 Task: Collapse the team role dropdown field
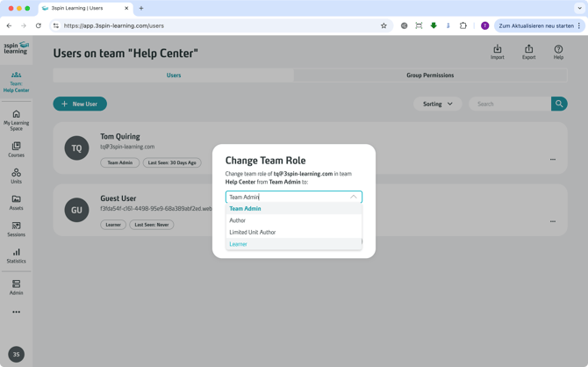click(x=354, y=197)
